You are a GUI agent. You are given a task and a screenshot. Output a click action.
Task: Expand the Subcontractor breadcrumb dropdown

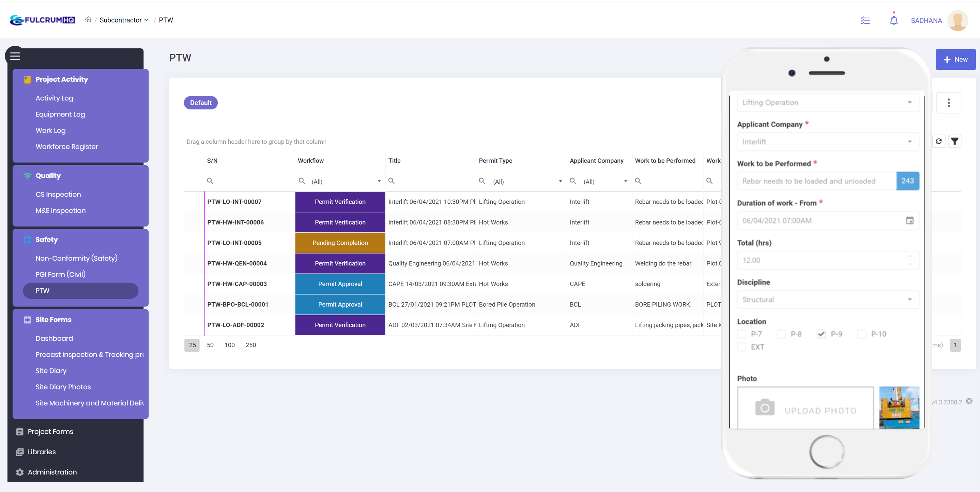124,20
